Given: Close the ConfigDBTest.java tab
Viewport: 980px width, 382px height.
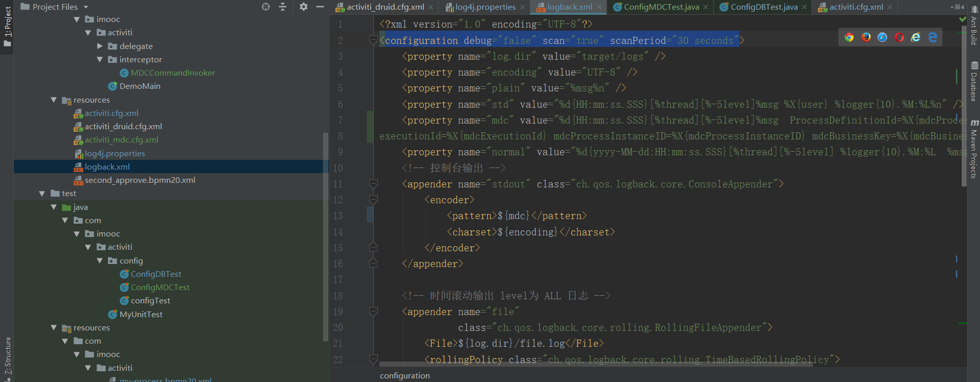Looking at the screenshot, I should pyautogui.click(x=805, y=7).
